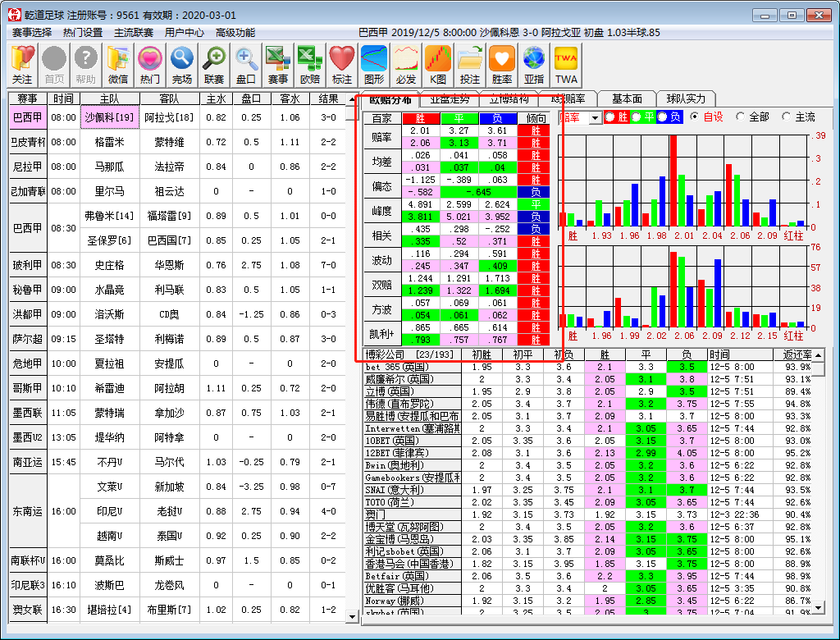
Task: Click the 投注 folder icon
Action: tap(470, 65)
